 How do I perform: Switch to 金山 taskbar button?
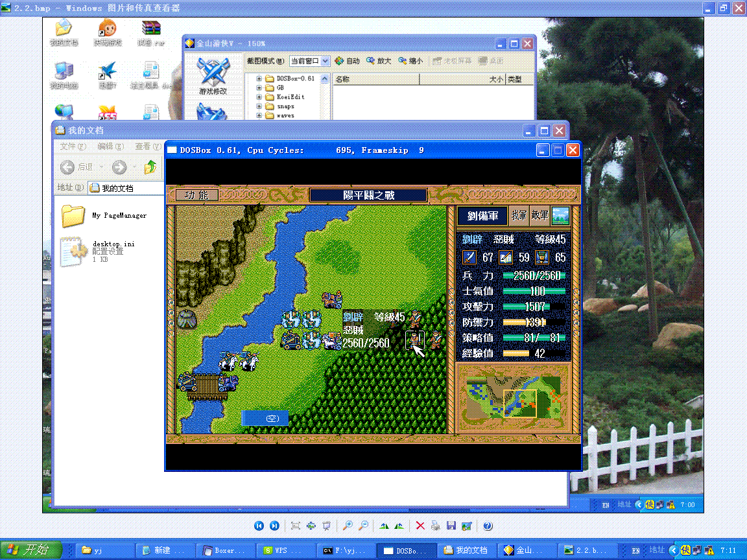527,550
